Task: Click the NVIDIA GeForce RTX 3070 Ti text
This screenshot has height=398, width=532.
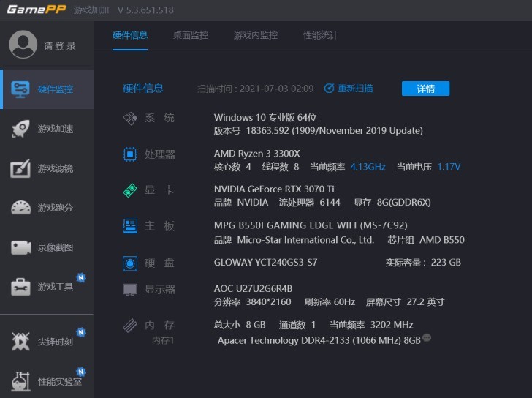Action: 274,189
